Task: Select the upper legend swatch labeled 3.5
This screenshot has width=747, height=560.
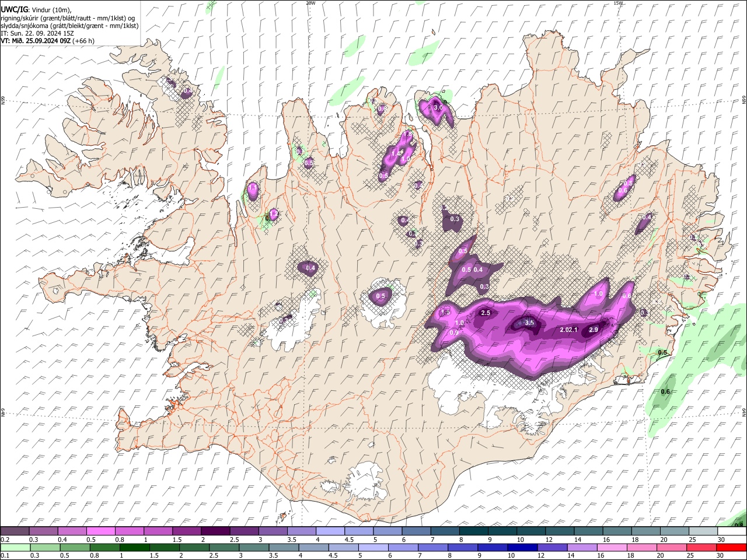Action: pos(301,531)
